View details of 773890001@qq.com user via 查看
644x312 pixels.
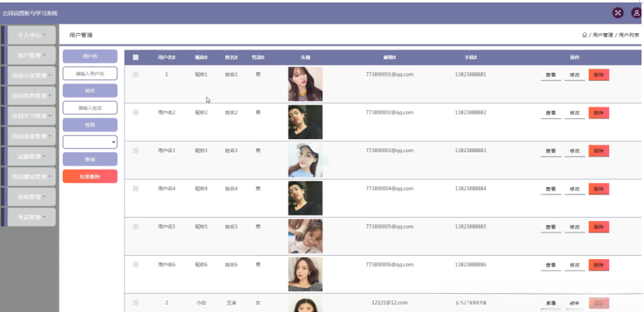pos(551,75)
